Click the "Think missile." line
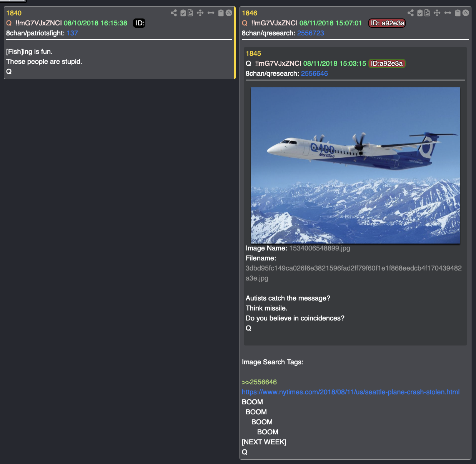The height and width of the screenshot is (464, 476). [266, 308]
